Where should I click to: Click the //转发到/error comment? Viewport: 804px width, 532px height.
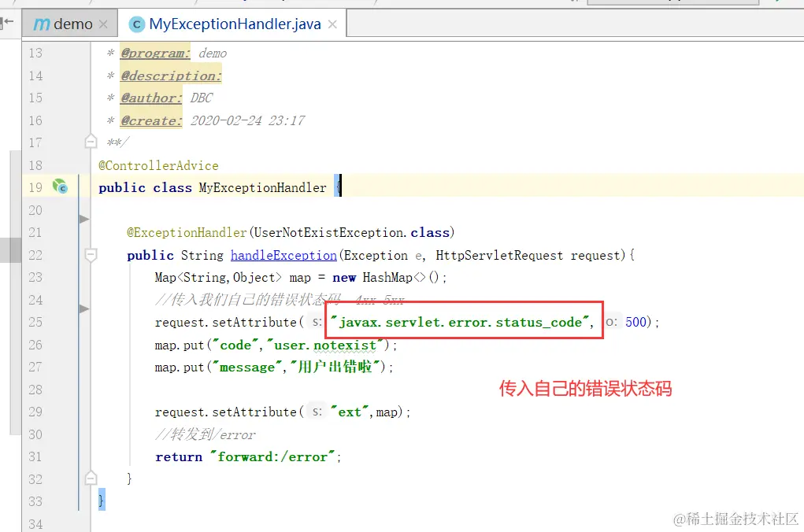pos(205,434)
